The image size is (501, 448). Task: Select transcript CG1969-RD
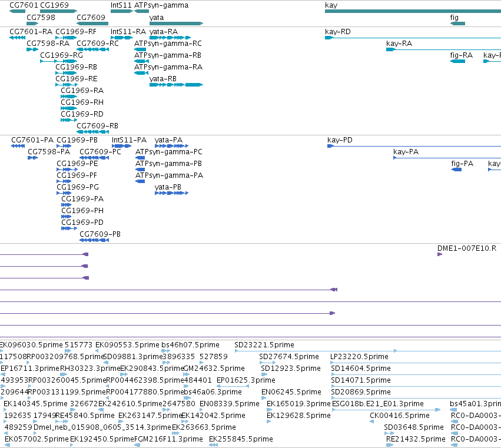(x=82, y=114)
